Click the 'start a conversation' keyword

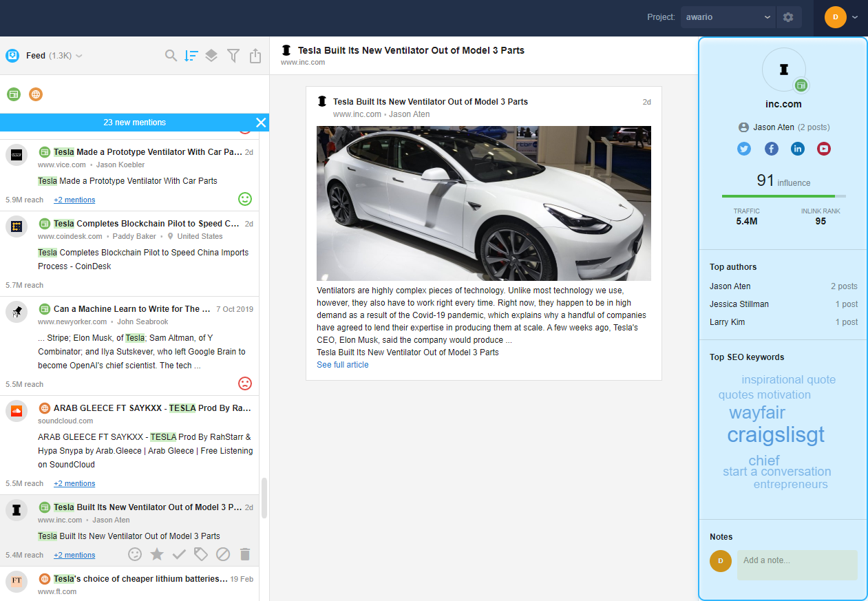point(776,472)
